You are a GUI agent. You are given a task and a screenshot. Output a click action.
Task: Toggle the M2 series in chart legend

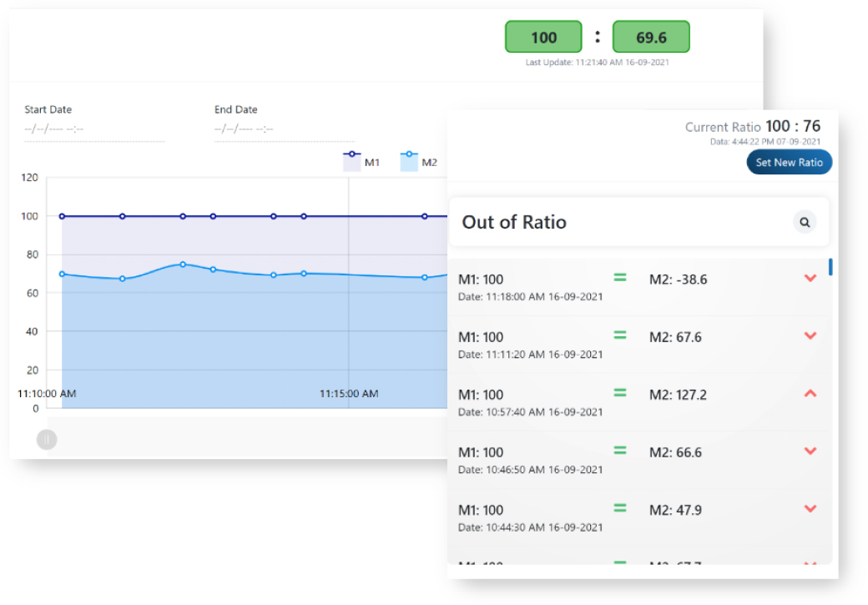(x=418, y=162)
